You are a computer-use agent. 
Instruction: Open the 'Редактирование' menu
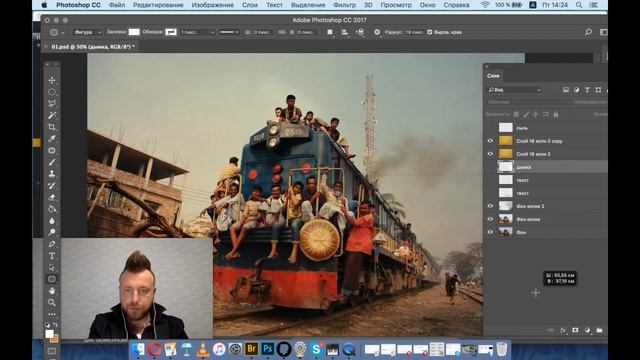158,5
